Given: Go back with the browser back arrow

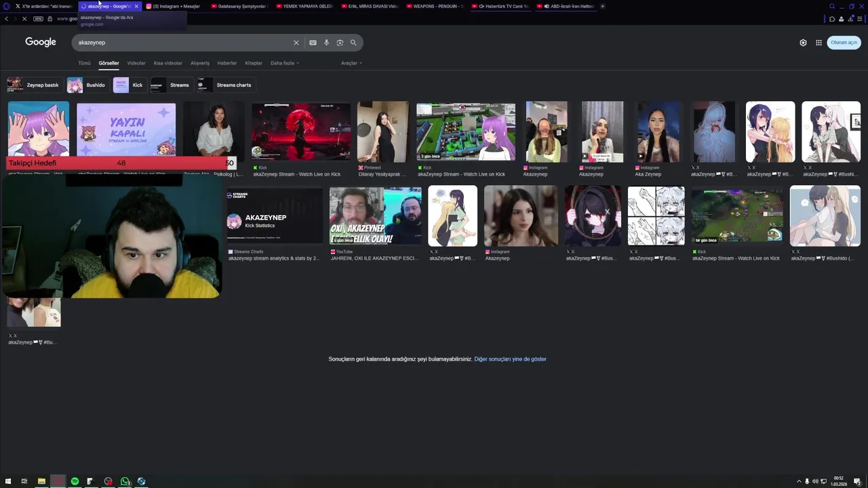Looking at the screenshot, I should click(x=6, y=18).
